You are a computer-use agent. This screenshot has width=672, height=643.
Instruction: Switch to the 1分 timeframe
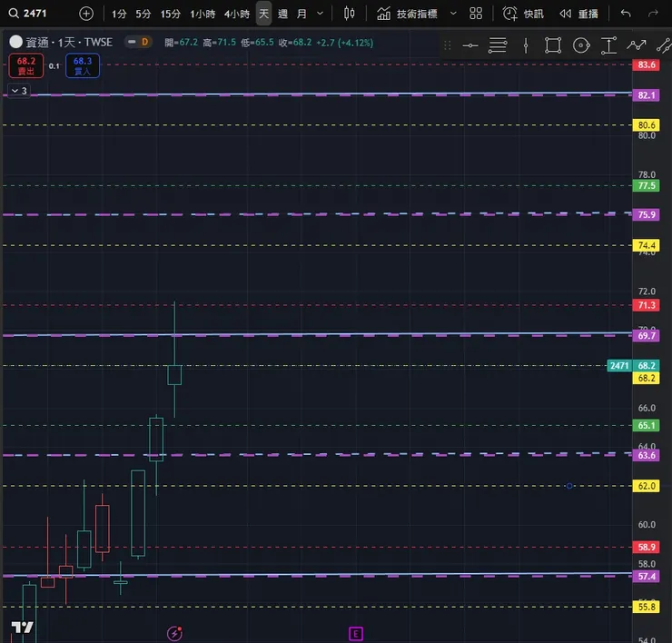coord(119,14)
